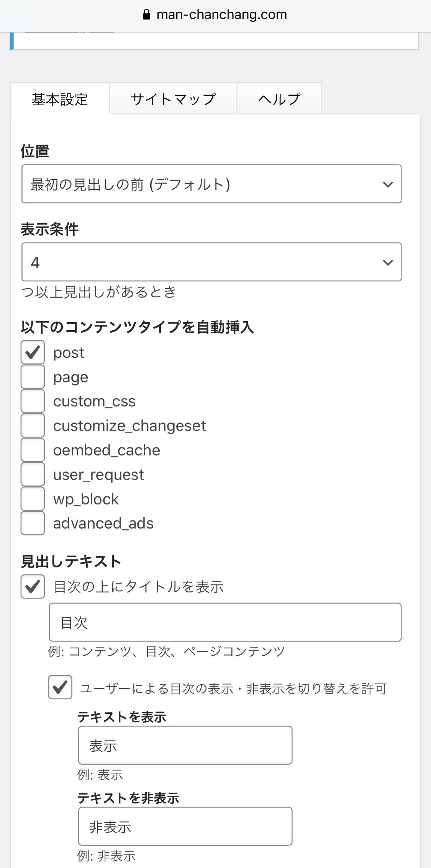
Task: Select the 基本設定 tab
Action: pos(60,99)
